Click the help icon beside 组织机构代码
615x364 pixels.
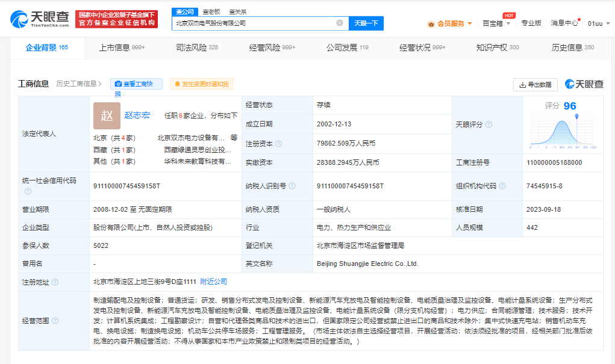502,186
